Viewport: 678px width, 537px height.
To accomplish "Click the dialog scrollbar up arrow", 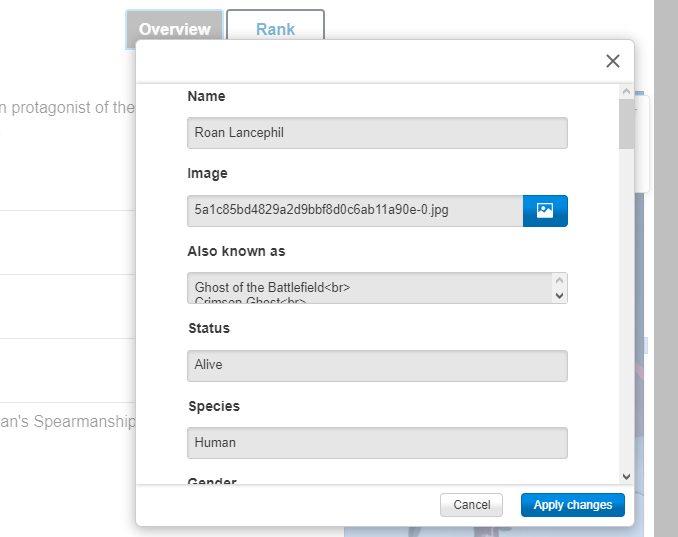I will tap(626, 91).
